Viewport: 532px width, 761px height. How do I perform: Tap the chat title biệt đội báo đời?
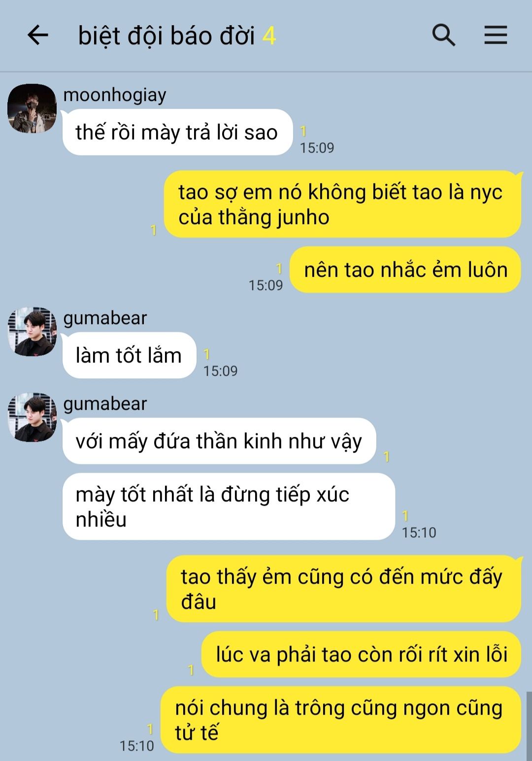point(166,36)
